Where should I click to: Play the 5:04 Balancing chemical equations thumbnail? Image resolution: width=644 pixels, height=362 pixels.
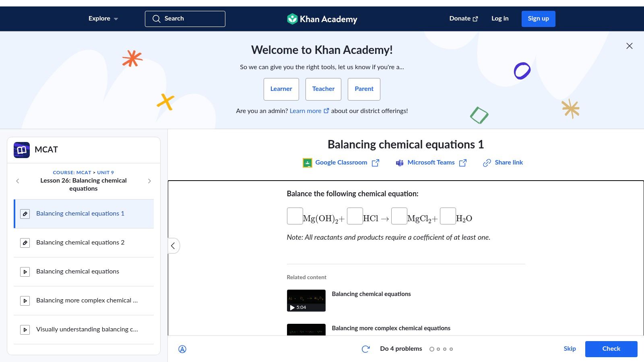pos(306,300)
